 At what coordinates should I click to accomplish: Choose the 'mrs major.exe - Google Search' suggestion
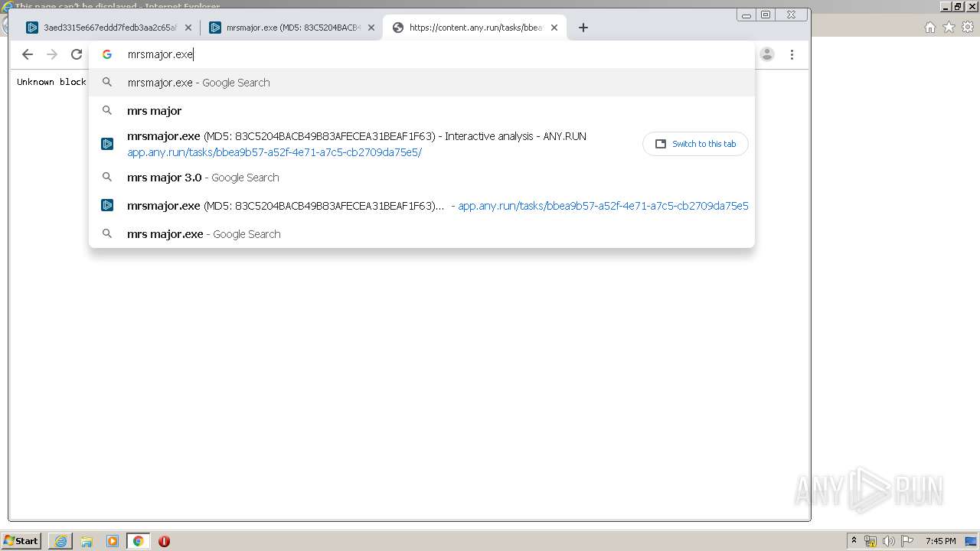point(422,234)
